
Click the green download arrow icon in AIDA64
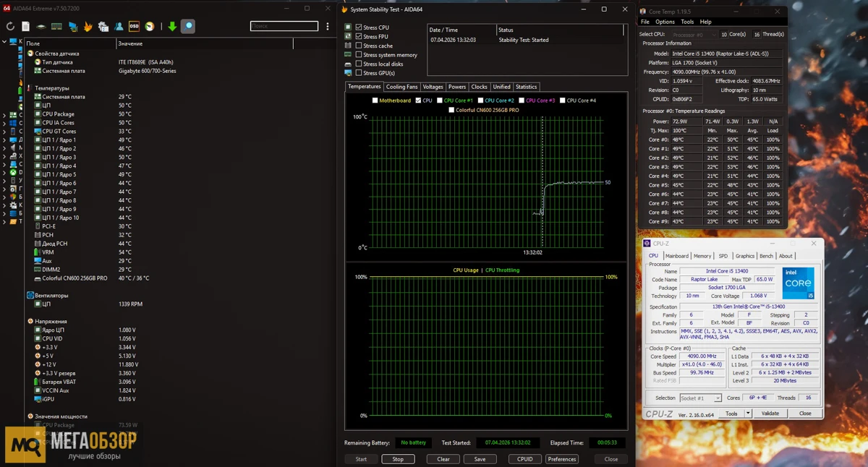[171, 25]
